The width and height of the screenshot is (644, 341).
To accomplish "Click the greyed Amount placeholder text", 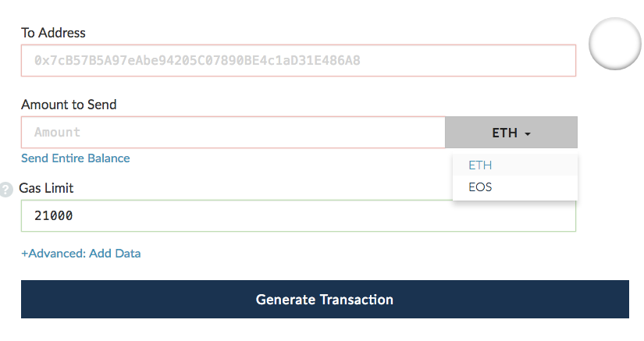I will pyautogui.click(x=58, y=133).
